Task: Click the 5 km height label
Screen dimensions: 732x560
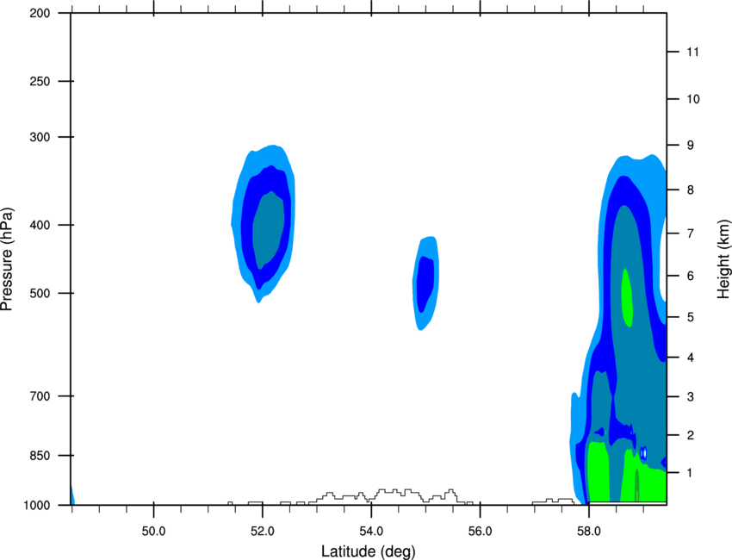Action: [691, 318]
